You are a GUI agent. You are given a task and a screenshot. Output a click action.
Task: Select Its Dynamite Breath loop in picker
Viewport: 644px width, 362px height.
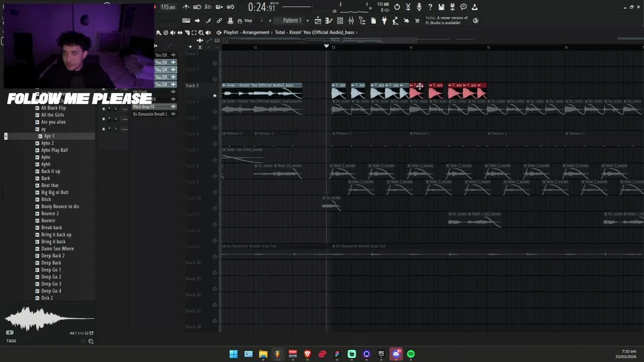(x=154, y=114)
